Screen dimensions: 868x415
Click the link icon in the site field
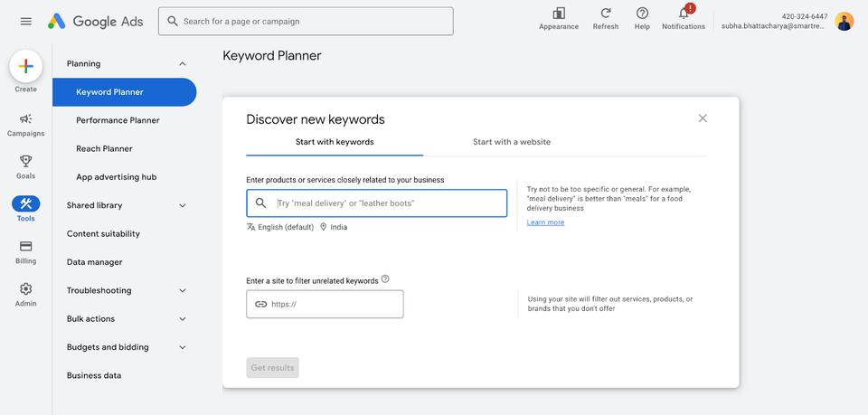pyautogui.click(x=260, y=304)
